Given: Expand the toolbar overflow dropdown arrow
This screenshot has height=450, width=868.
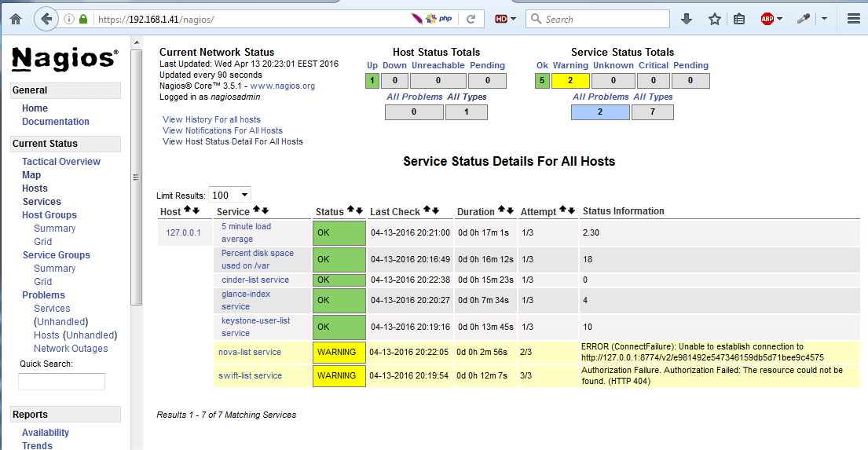Looking at the screenshot, I should coord(824,20).
